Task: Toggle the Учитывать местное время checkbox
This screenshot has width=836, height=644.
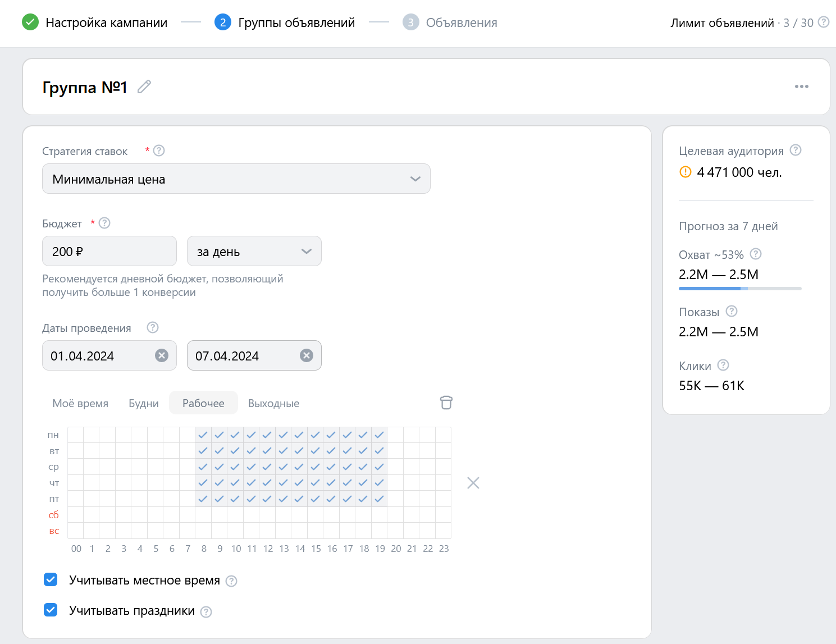Action: (x=51, y=579)
